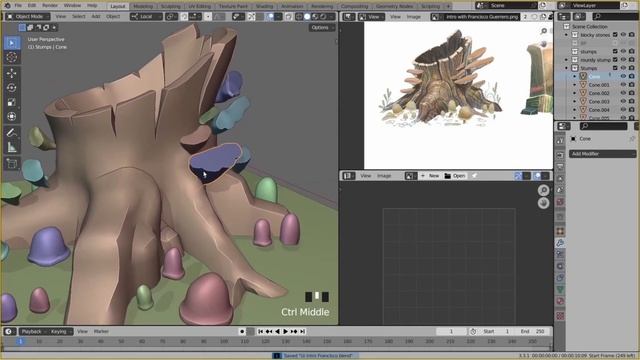
Task: Click the timeline Start frame field
Action: pyautogui.click(x=496, y=331)
